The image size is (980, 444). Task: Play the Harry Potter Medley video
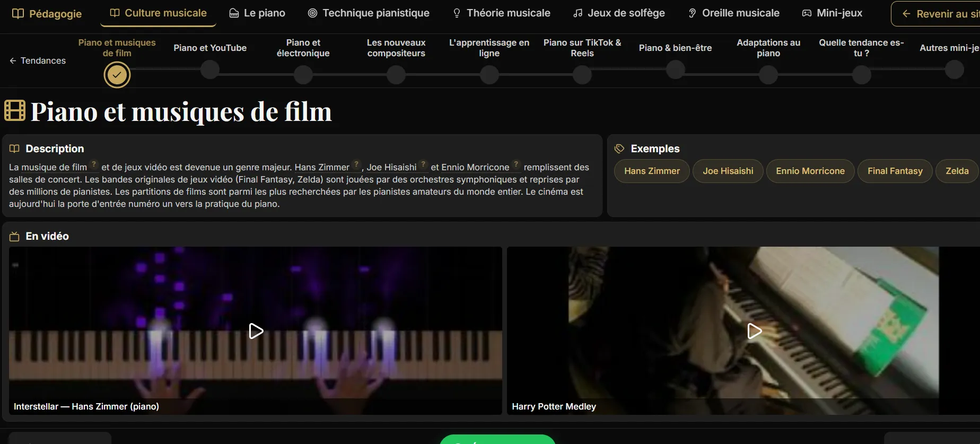click(754, 331)
